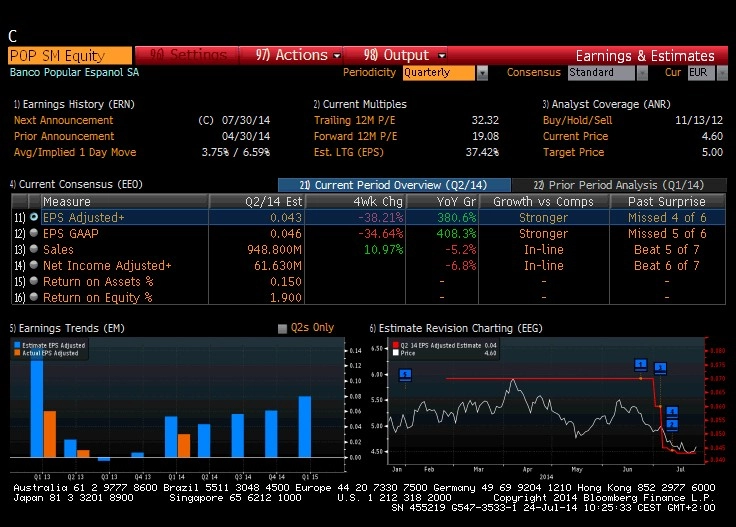
Task: Click the POP SM Equity security field
Action: 70,56
